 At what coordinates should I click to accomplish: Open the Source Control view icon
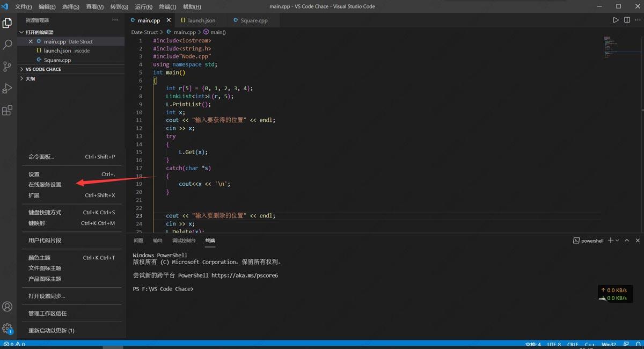coord(8,67)
